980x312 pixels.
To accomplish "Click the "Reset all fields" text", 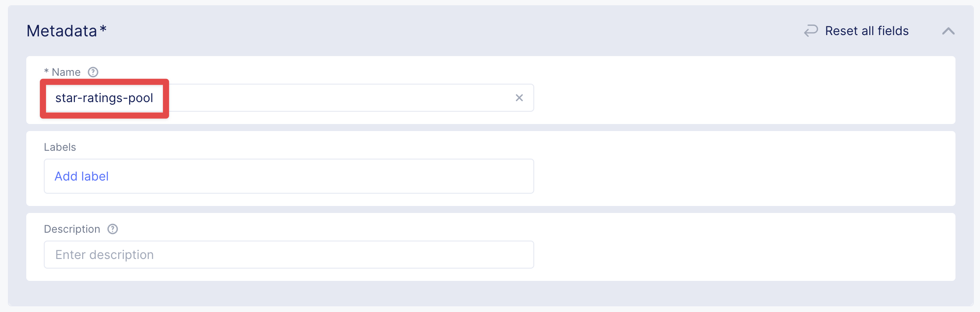I will click(867, 31).
